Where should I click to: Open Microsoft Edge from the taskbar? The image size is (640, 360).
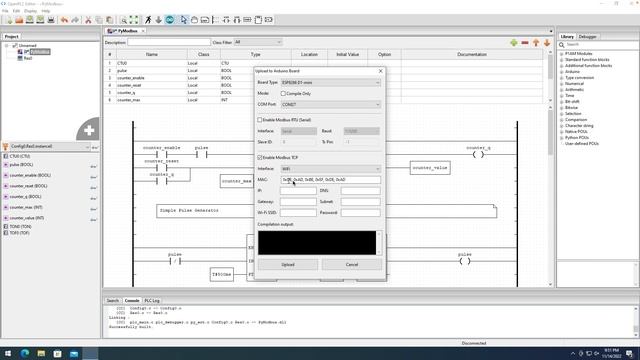click(x=24, y=353)
